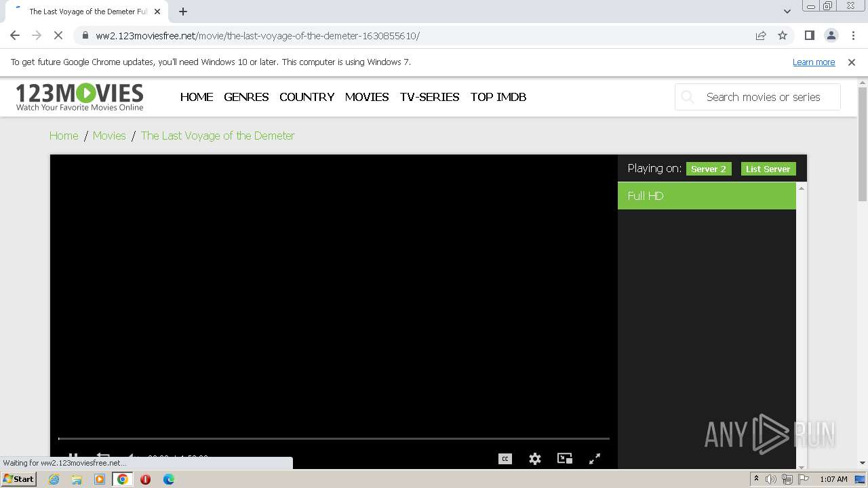Screen dimensions: 868x488
Task: Open the COUNTRY menu
Action: tap(307, 97)
